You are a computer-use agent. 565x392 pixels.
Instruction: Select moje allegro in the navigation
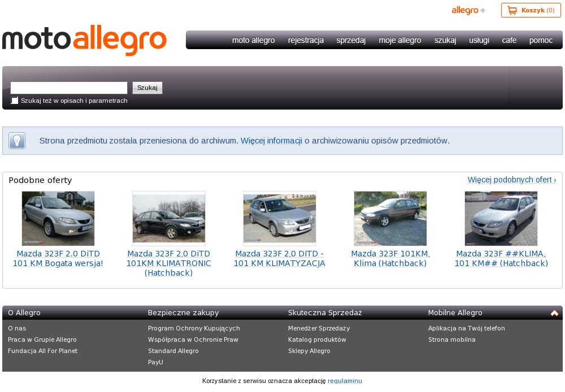tap(400, 40)
